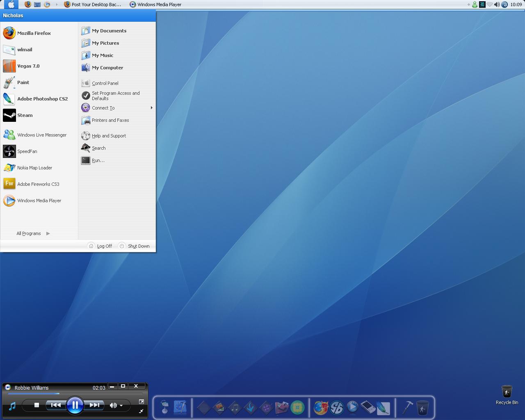Expand All Programs
The height and width of the screenshot is (420, 525).
(x=33, y=233)
